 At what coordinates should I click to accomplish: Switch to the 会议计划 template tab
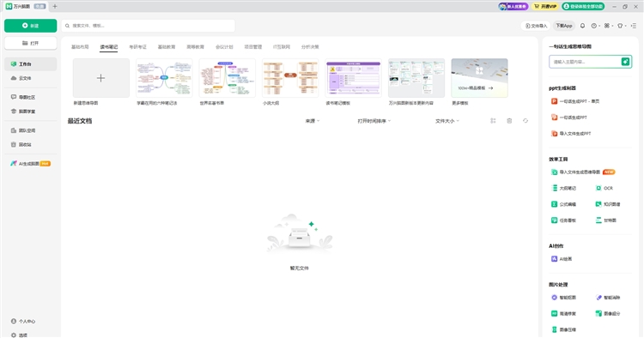(224, 47)
